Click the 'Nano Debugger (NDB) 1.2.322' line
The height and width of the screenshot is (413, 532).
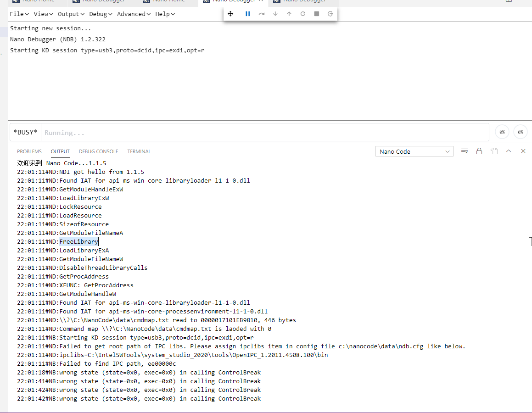[x=58, y=39]
